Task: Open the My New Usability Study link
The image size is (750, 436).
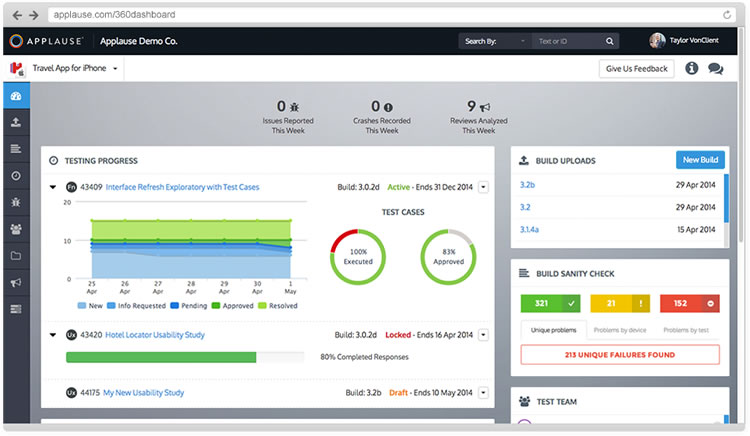Action: click(x=143, y=393)
